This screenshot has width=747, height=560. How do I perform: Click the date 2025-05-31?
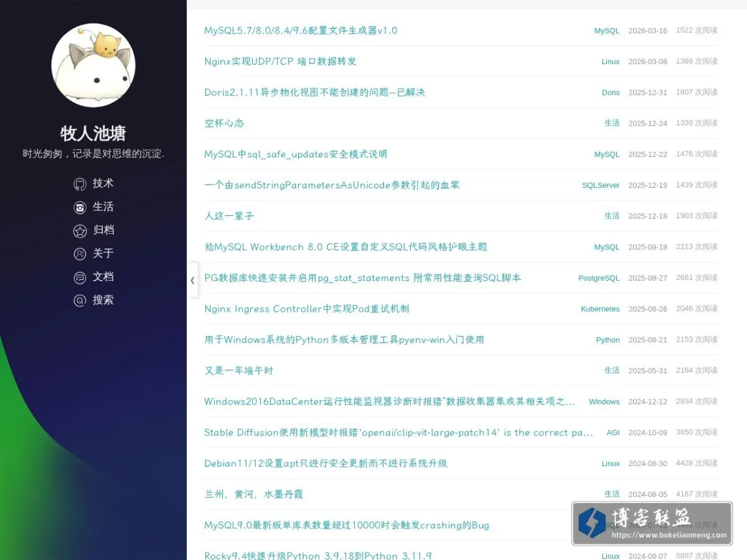click(647, 370)
